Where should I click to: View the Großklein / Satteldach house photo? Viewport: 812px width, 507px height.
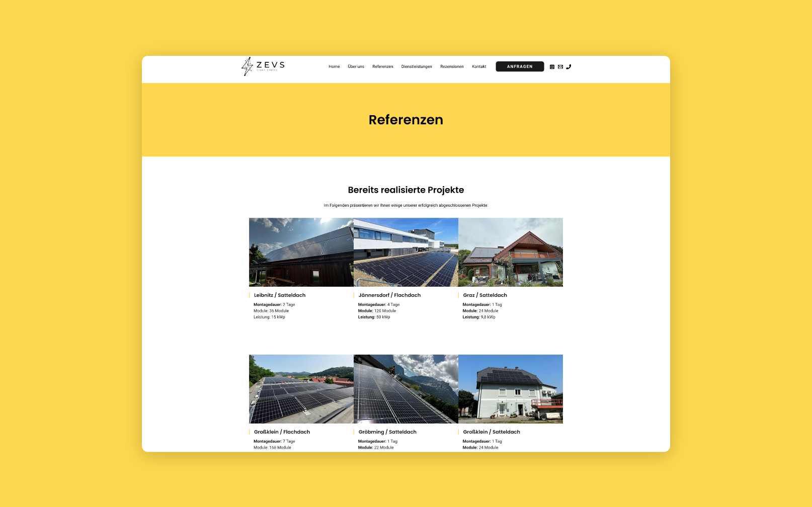coord(511,389)
